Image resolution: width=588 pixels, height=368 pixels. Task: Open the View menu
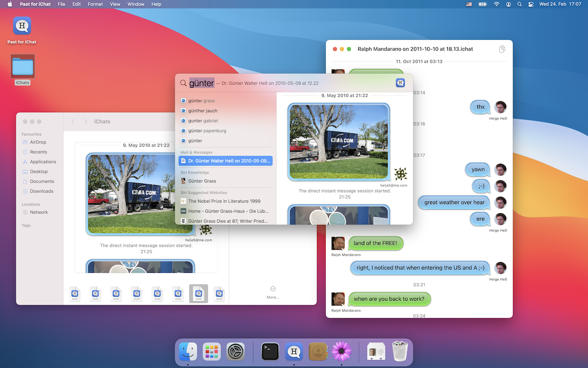pyautogui.click(x=115, y=4)
